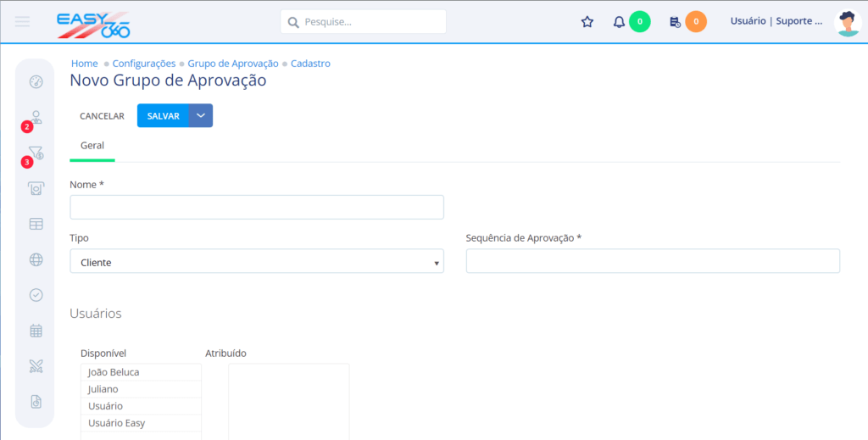868x440 pixels.
Task: Open the dashboard gauge sidebar icon
Action: point(36,82)
